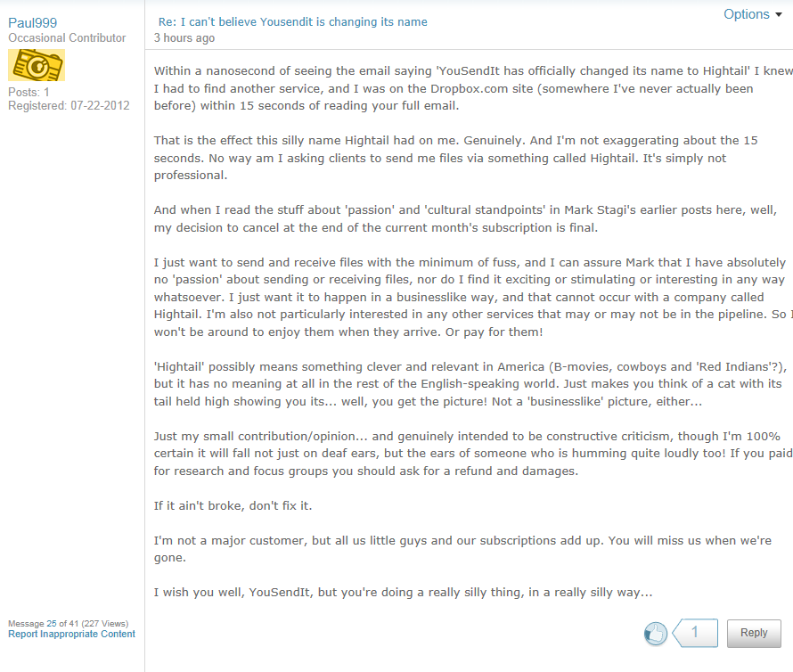Click the Occasional Contributor rank badge icon

coord(37,66)
